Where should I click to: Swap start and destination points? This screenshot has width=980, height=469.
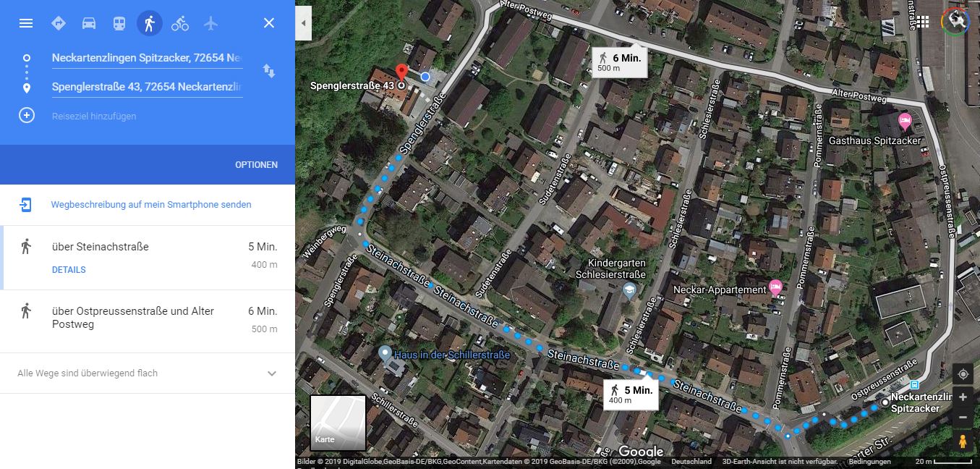coord(268,71)
